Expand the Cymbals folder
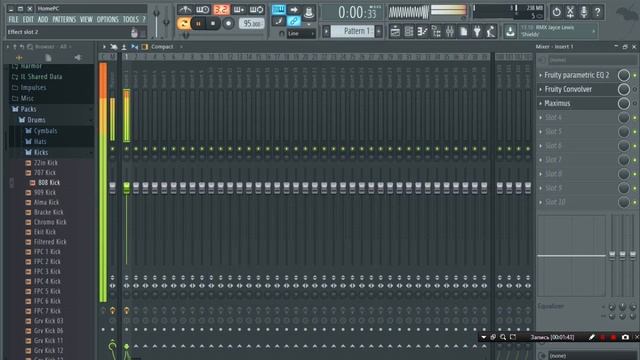 click(45, 131)
